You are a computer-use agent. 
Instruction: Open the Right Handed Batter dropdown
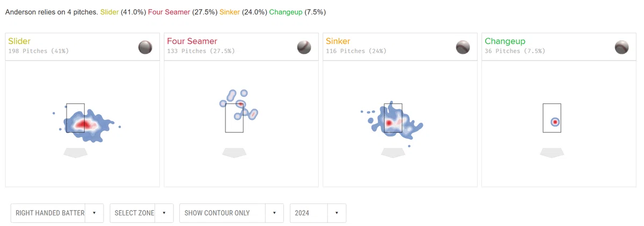click(57, 213)
